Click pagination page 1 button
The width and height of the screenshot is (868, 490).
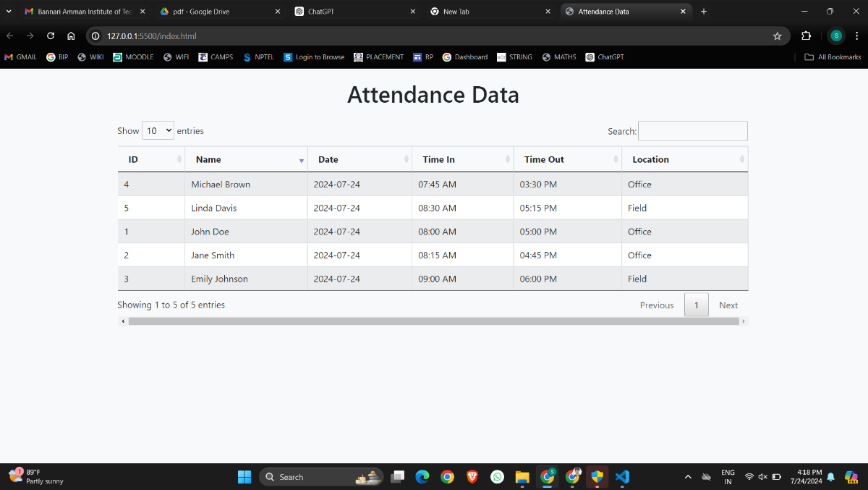point(696,305)
